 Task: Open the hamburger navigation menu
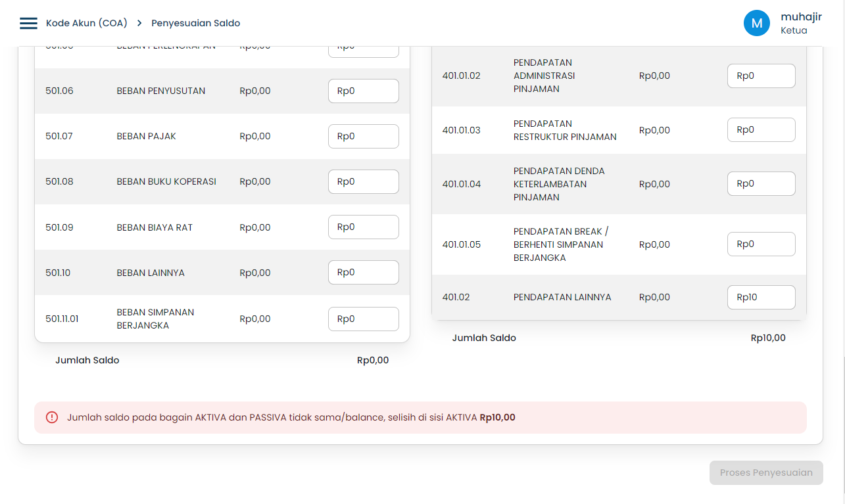(28, 22)
